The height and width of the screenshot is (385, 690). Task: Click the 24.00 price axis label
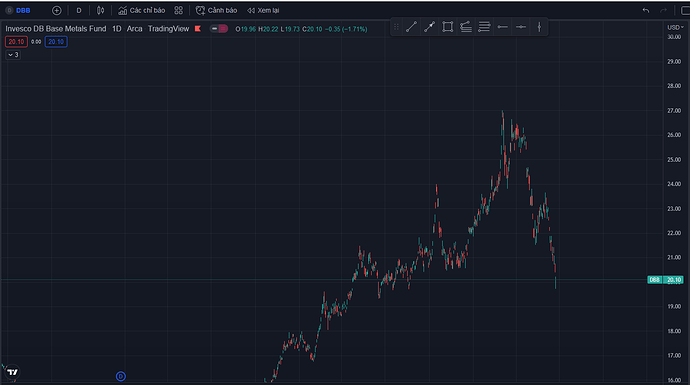(x=674, y=184)
